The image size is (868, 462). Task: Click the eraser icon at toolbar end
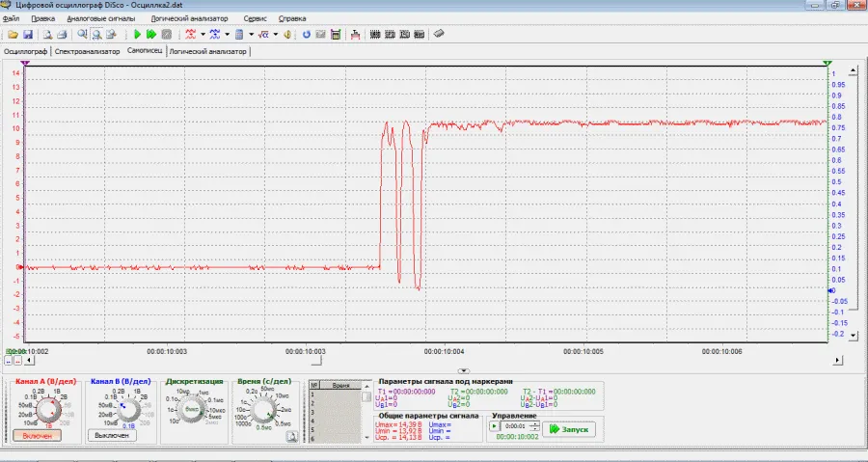439,34
